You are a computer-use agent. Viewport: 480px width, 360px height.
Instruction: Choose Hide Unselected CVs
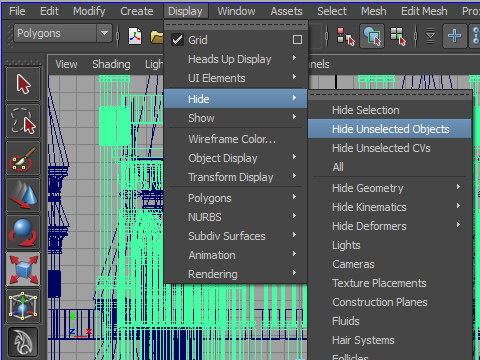coord(390,148)
